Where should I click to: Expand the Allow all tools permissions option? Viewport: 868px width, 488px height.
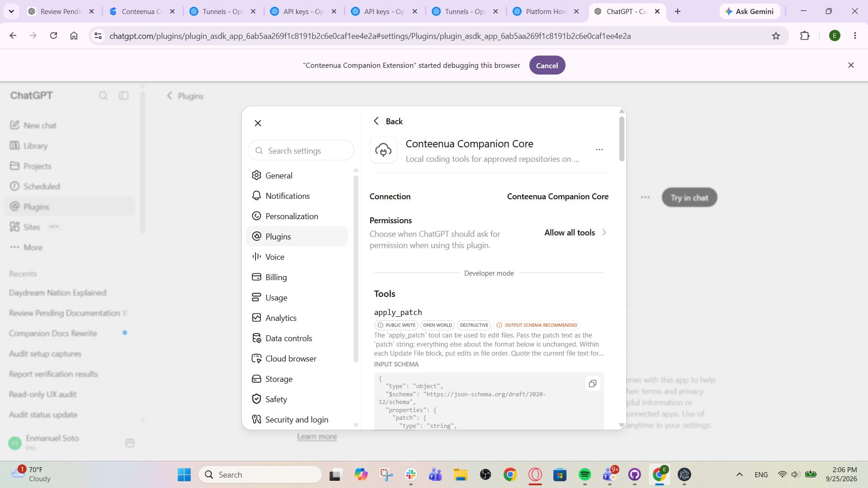tap(576, 233)
